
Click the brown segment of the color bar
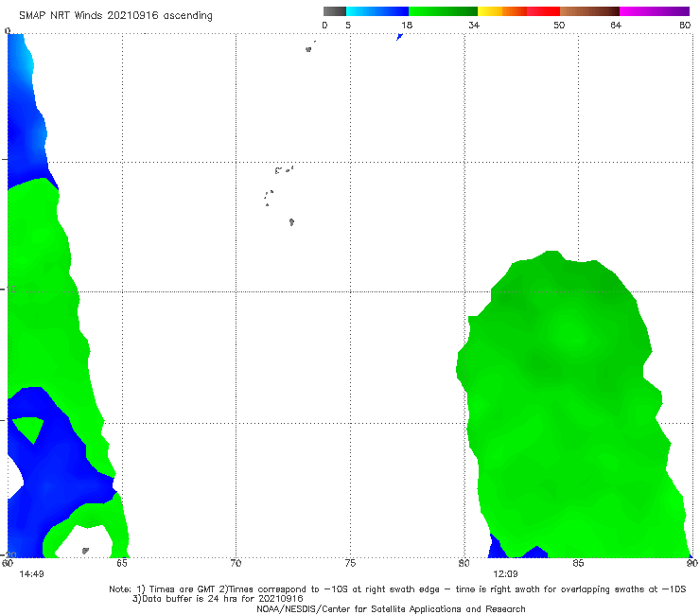click(589, 11)
